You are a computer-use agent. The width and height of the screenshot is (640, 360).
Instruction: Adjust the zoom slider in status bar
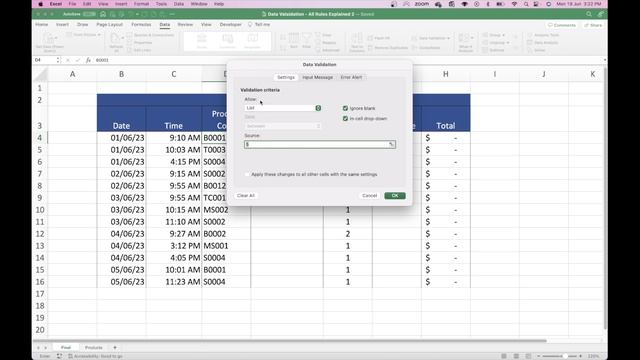pos(564,356)
